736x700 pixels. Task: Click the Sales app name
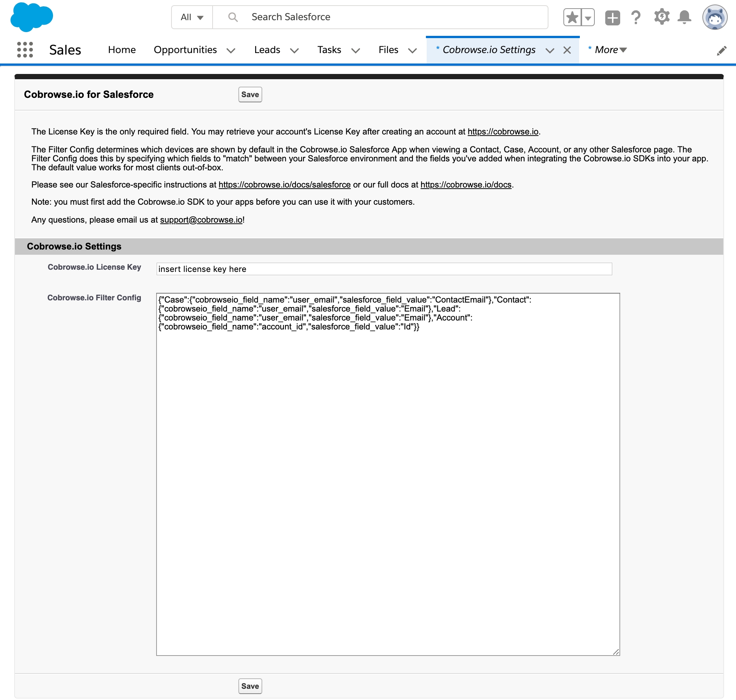pos(65,50)
